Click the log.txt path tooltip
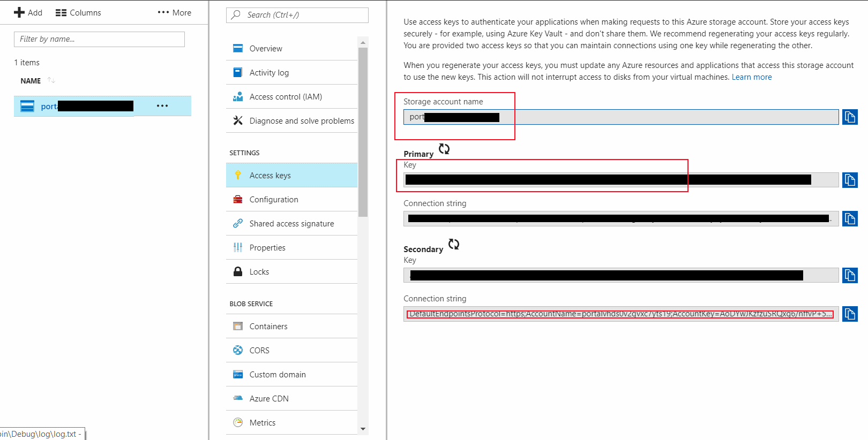Viewport: 868px width, 440px height. pyautogui.click(x=42, y=434)
